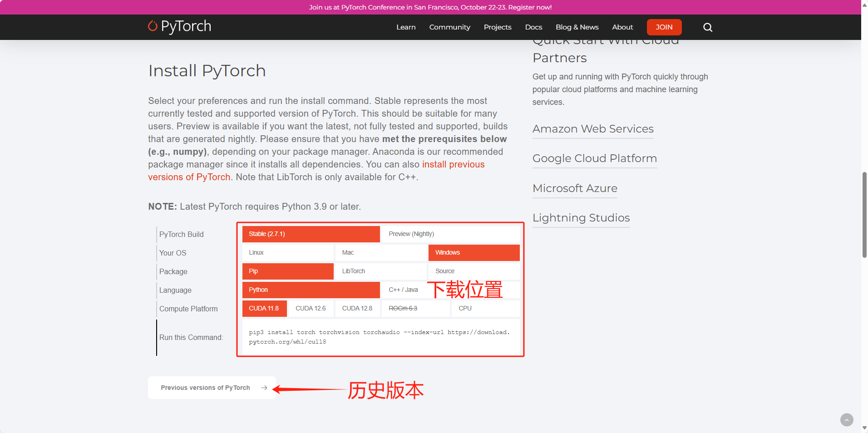Select CPU compute platform

coord(486,309)
